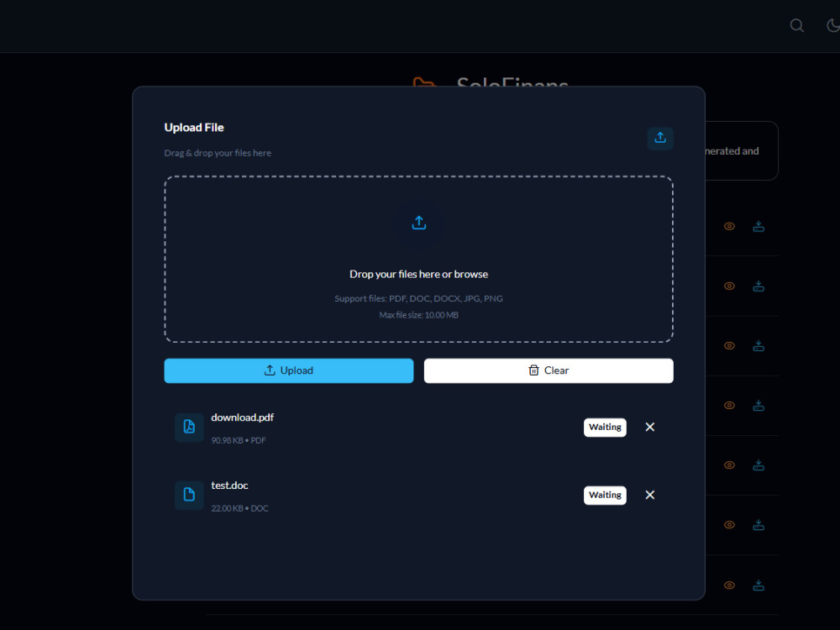This screenshot has height=630, width=840.
Task: Click the 'Upload File' dialog title
Action: [x=194, y=128]
